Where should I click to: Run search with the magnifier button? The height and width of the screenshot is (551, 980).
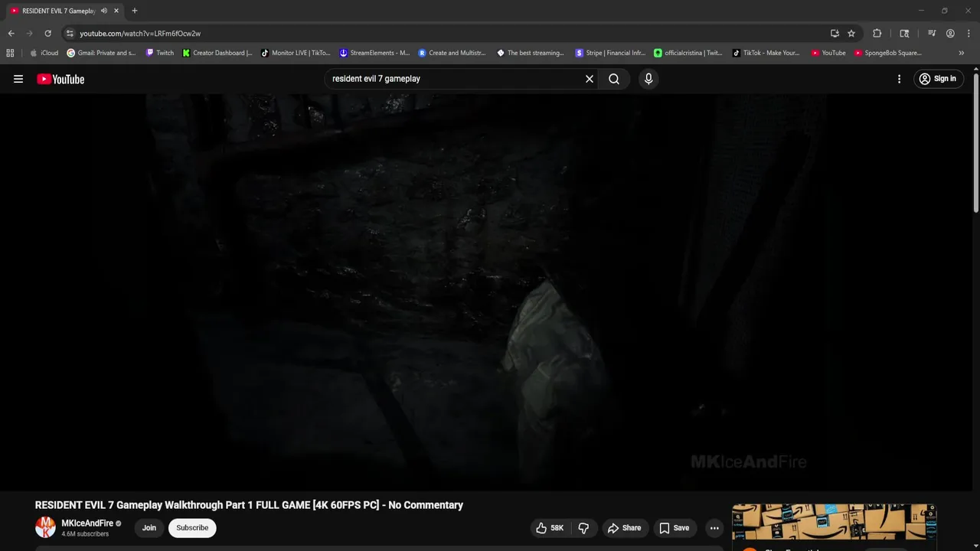(614, 79)
